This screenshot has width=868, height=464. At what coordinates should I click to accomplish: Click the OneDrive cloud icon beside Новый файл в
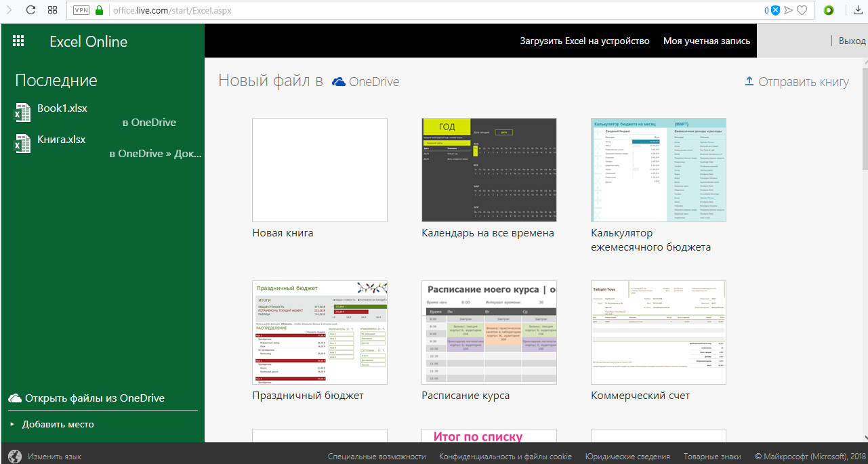[339, 82]
